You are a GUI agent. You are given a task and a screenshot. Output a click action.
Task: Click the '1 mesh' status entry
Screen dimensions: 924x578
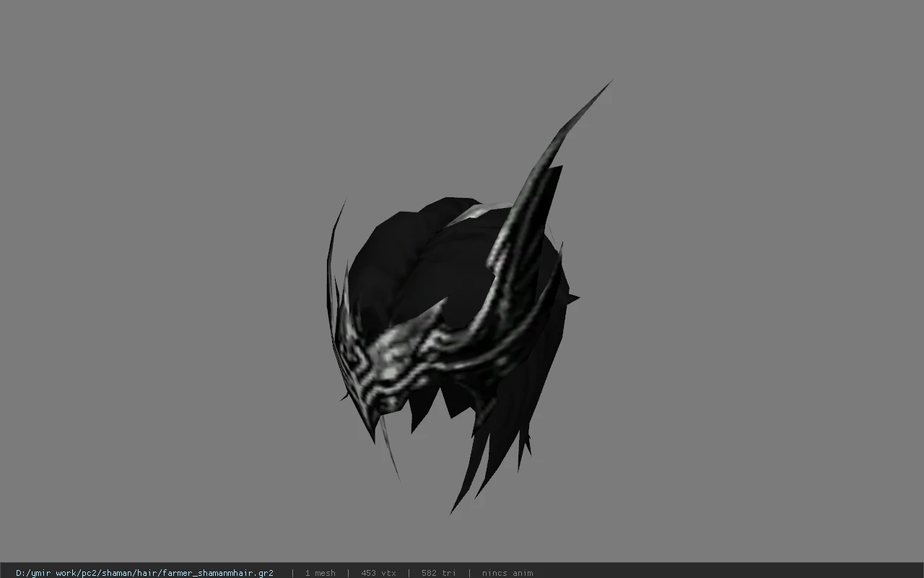(x=320, y=573)
